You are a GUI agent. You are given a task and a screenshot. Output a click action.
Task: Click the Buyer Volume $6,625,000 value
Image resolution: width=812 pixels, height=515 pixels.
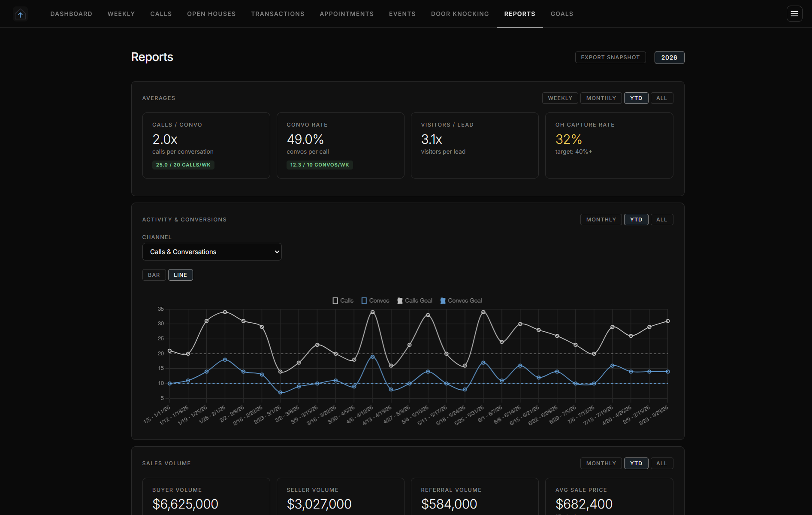tap(185, 504)
